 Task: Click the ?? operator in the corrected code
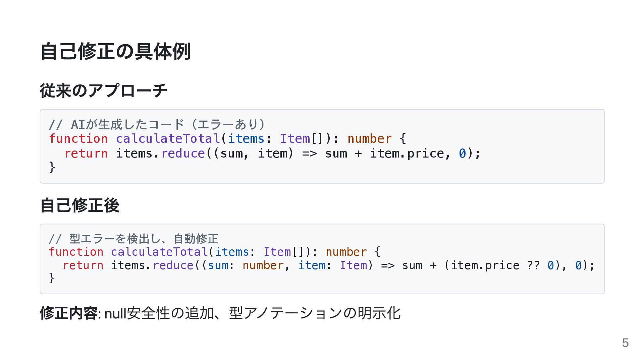[x=533, y=265]
